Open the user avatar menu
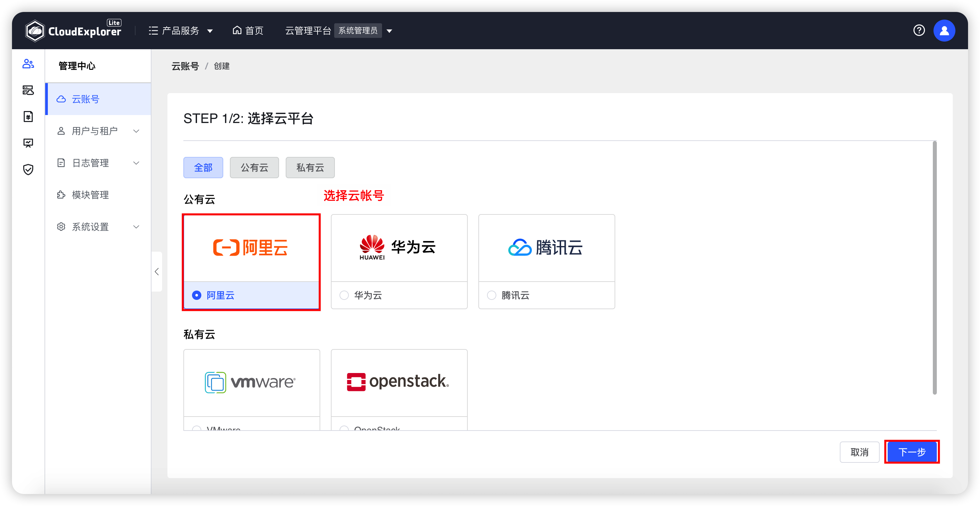 944,31
